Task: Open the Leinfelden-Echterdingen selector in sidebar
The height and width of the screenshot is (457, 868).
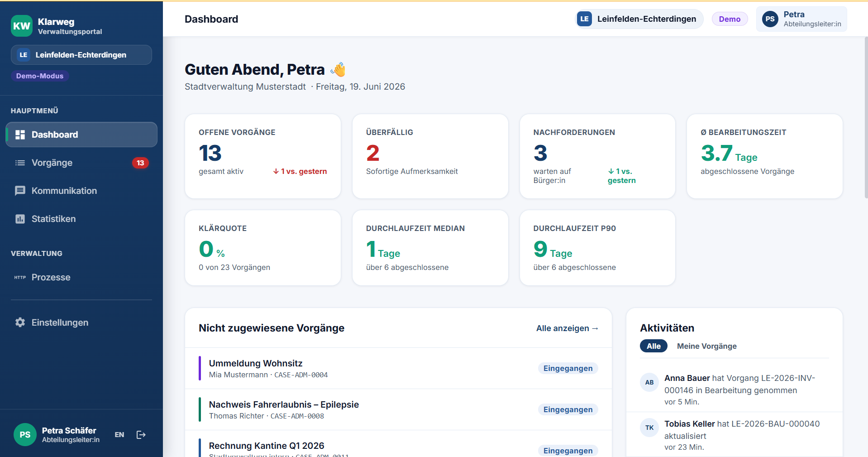Action: pyautogui.click(x=81, y=55)
